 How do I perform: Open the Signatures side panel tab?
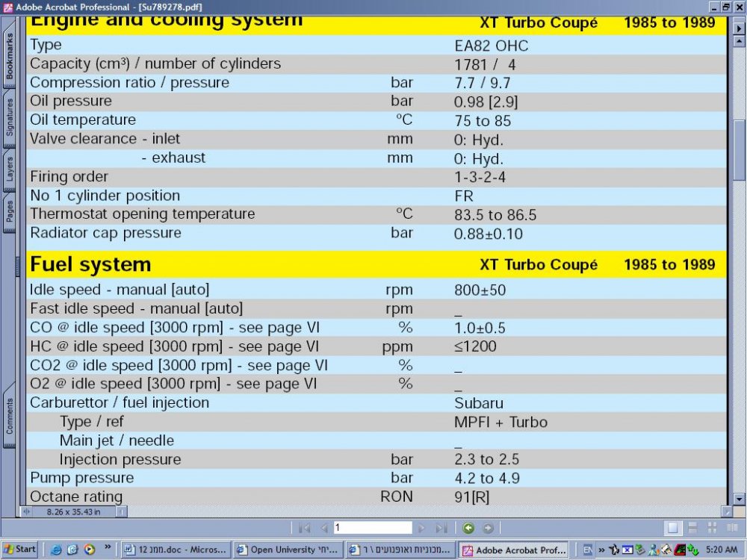[x=9, y=119]
